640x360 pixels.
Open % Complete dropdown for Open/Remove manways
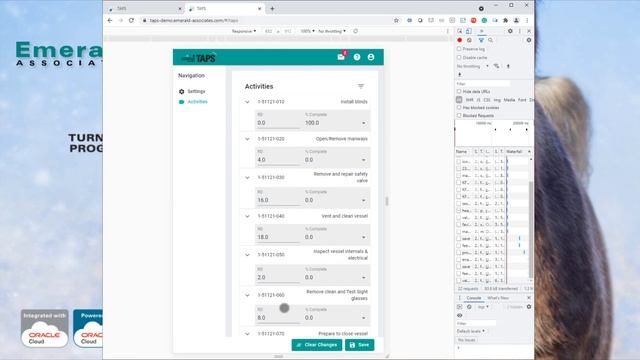point(336,158)
